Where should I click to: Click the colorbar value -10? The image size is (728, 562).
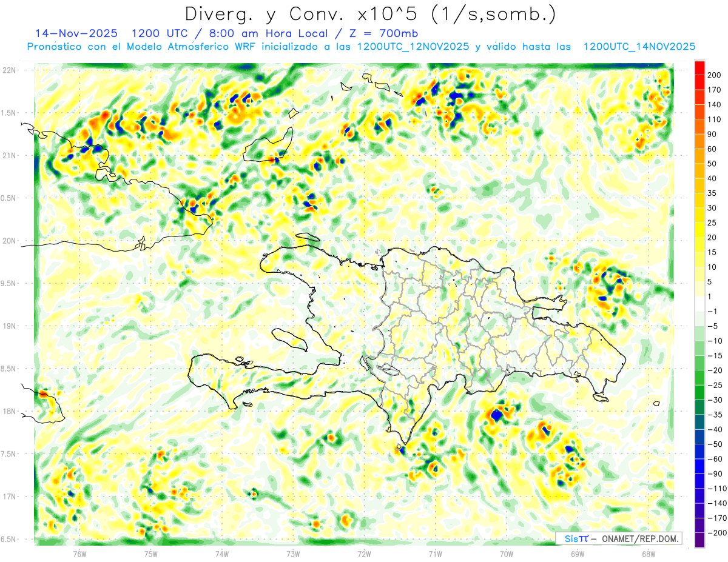[715, 341]
